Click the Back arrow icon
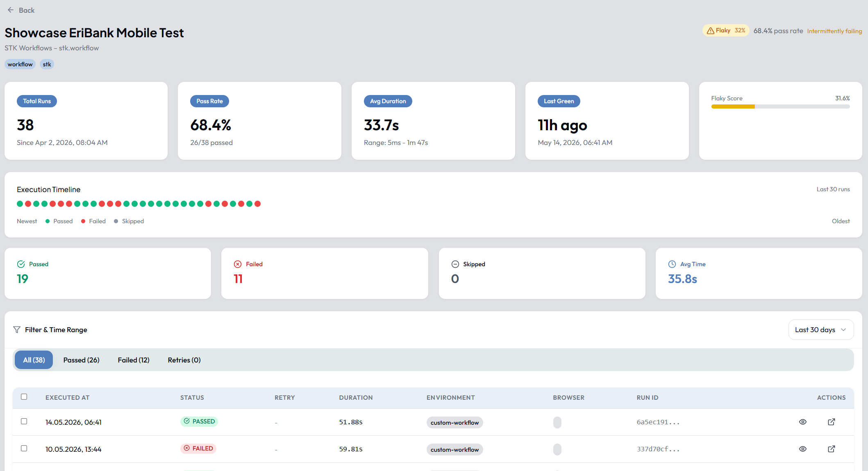This screenshot has height=471, width=868. coord(11,10)
